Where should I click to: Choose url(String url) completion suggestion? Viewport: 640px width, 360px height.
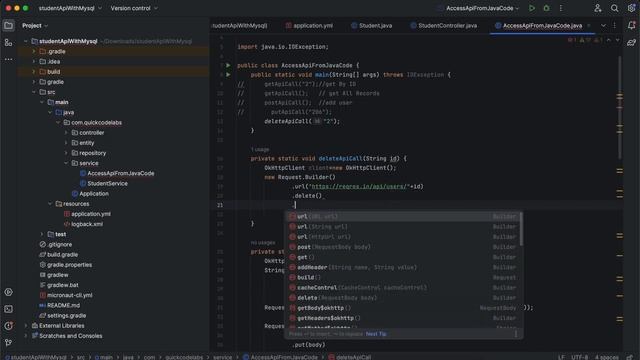(x=403, y=227)
